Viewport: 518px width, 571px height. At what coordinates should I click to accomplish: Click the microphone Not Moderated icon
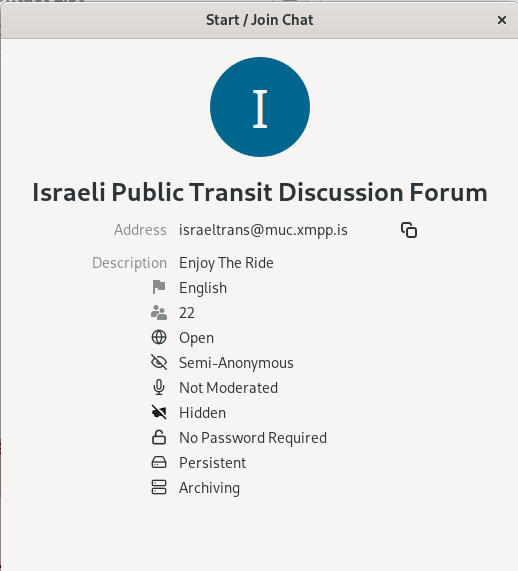[x=159, y=387]
